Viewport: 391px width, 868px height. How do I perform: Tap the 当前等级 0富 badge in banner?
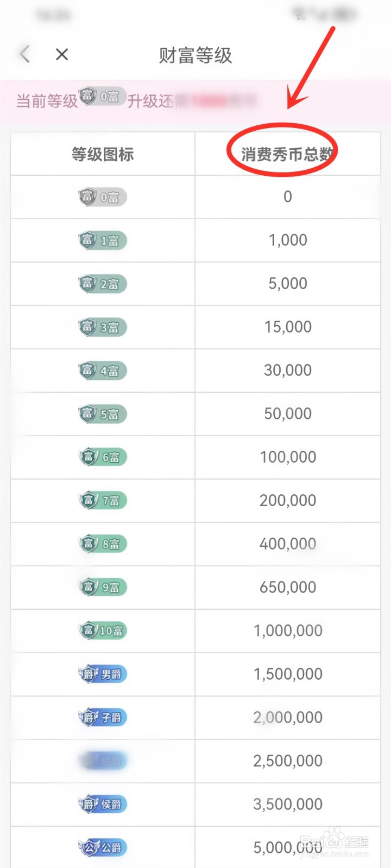(x=103, y=97)
